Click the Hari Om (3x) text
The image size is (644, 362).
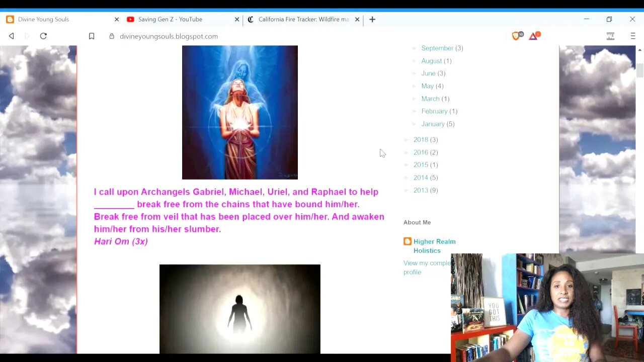[121, 241]
